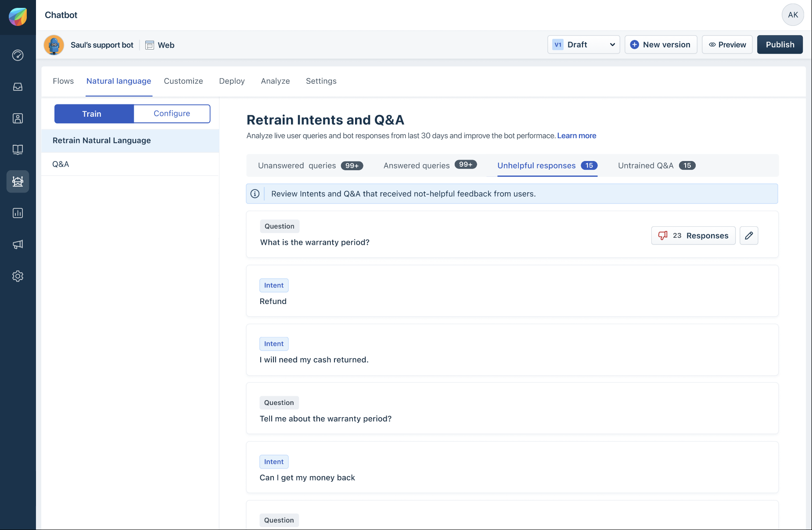
Task: Click the 15 badge on Untrained Q&A
Action: 687,165
